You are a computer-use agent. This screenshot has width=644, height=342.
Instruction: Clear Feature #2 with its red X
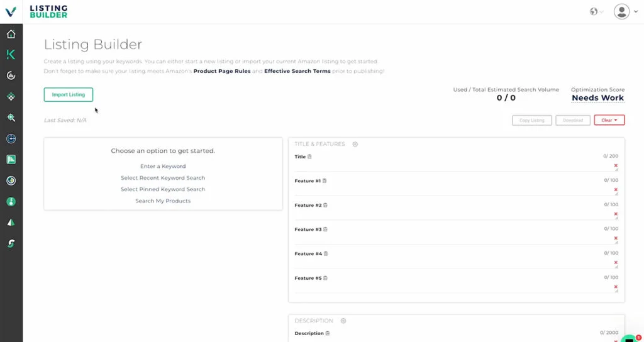(x=616, y=214)
